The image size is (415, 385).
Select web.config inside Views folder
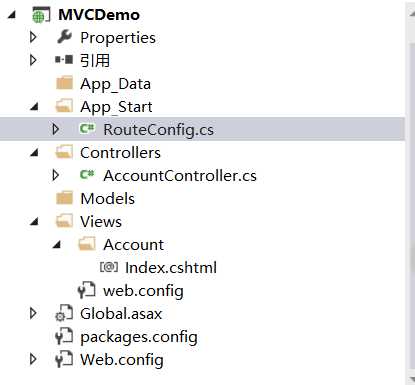coord(143,291)
